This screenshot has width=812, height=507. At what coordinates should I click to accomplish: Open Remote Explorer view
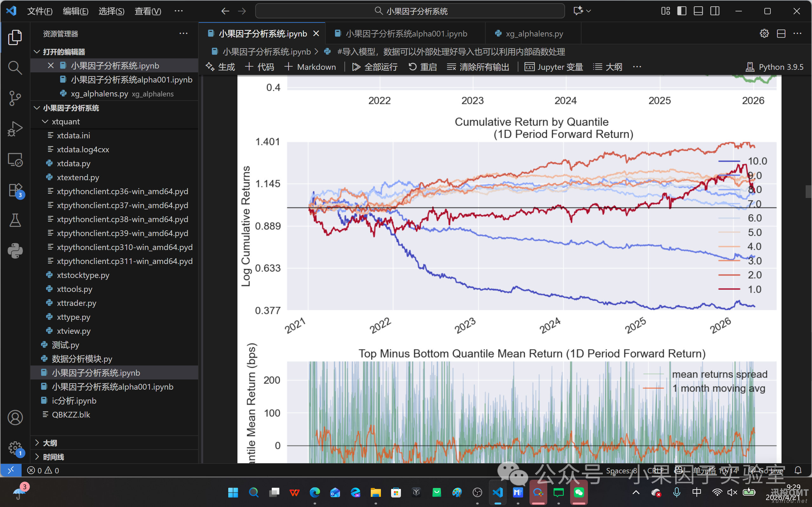(x=15, y=160)
